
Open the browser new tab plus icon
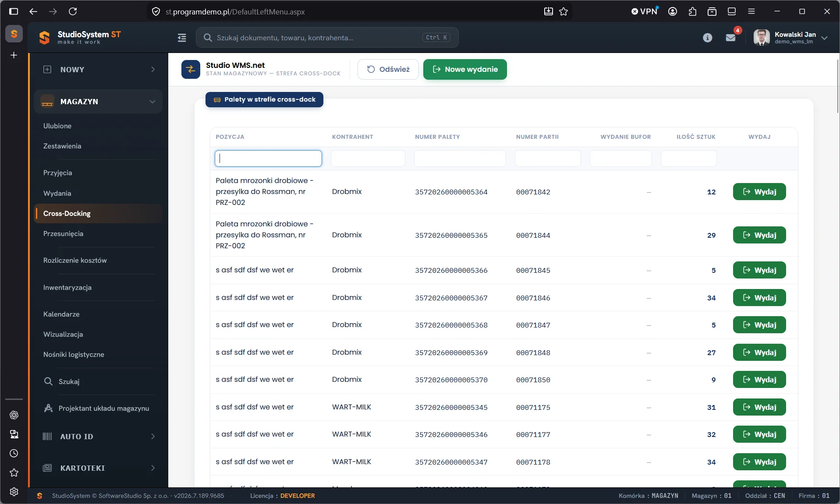14,55
